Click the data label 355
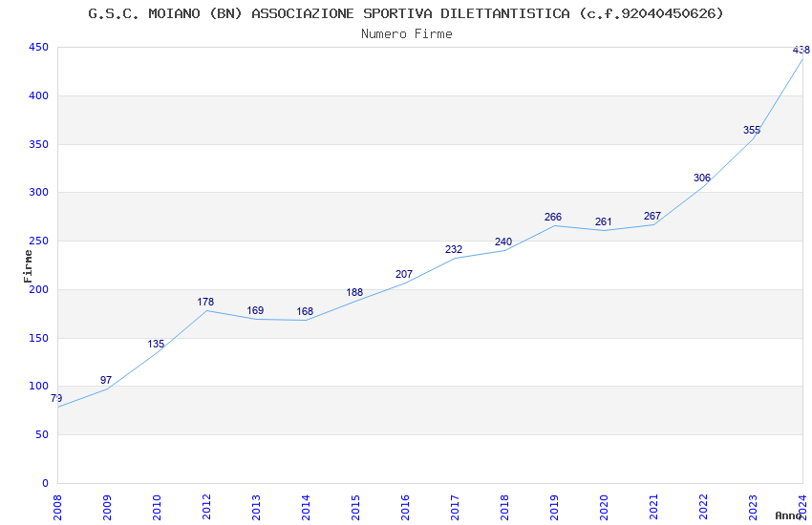 coord(752,130)
